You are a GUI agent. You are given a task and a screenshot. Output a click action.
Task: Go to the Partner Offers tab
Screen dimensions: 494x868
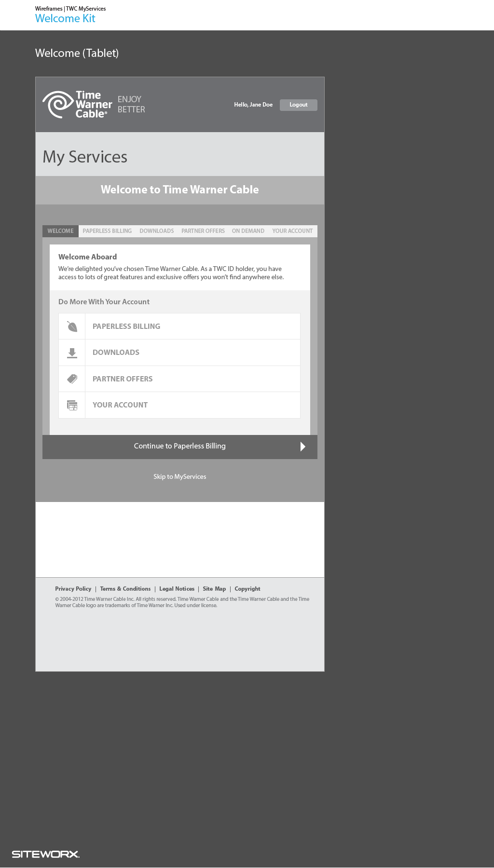(203, 231)
